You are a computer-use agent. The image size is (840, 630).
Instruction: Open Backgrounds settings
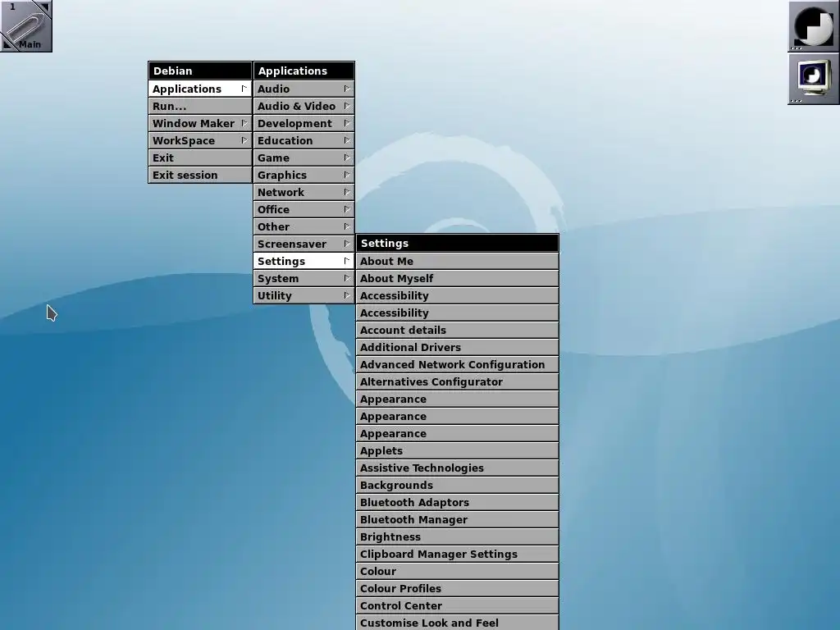tap(458, 485)
